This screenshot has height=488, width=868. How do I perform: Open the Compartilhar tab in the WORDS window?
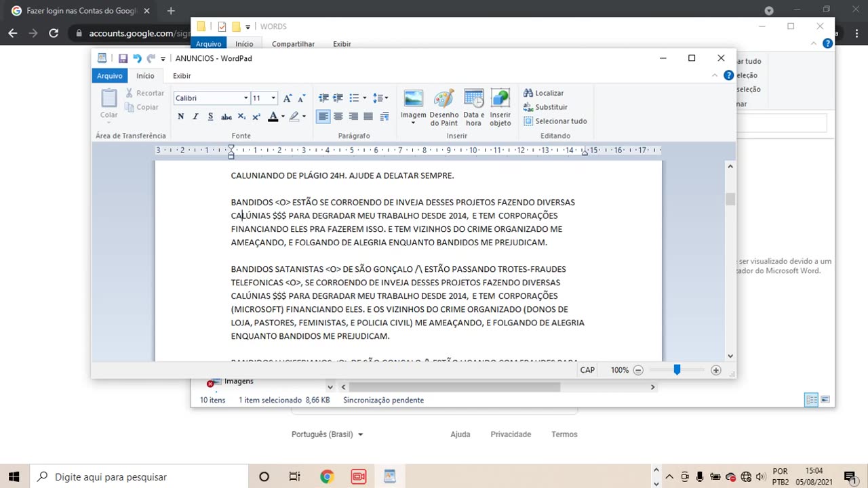pyautogui.click(x=293, y=44)
